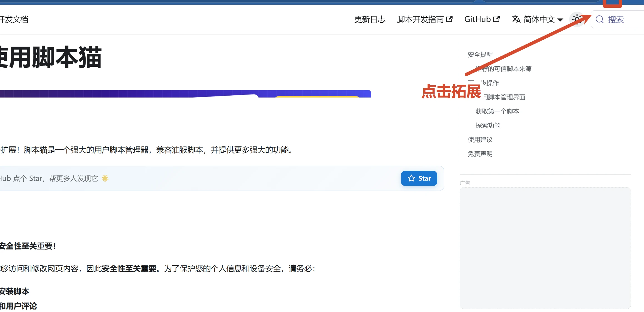Click the purple banner image

pos(185,94)
